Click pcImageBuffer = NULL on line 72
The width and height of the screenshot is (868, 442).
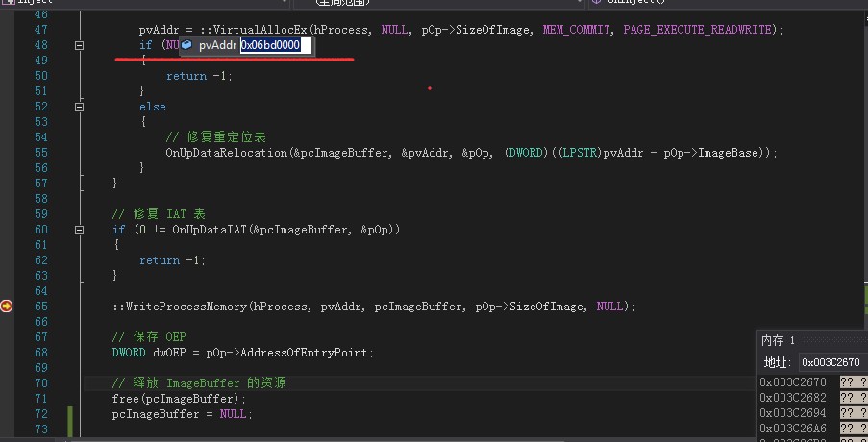[182, 414]
